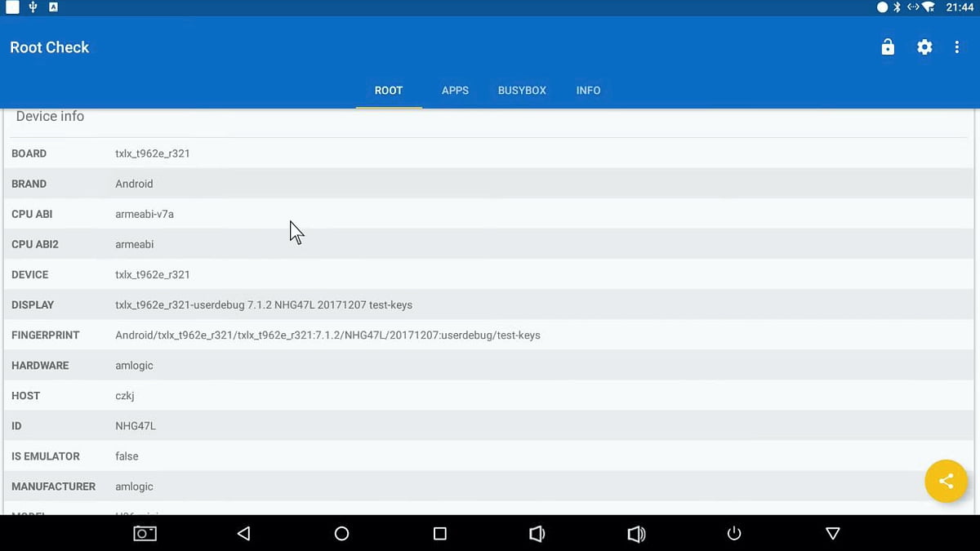View the INFO tab

588,91
